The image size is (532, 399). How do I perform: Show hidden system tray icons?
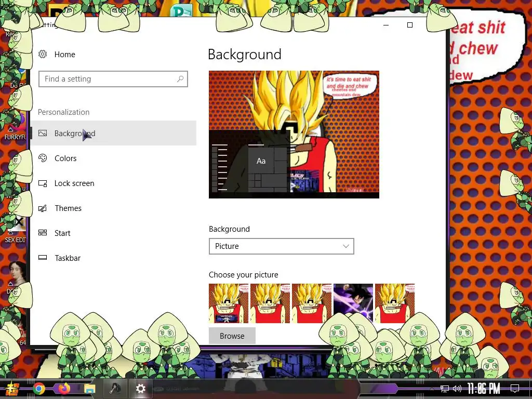pyautogui.click(x=432, y=389)
